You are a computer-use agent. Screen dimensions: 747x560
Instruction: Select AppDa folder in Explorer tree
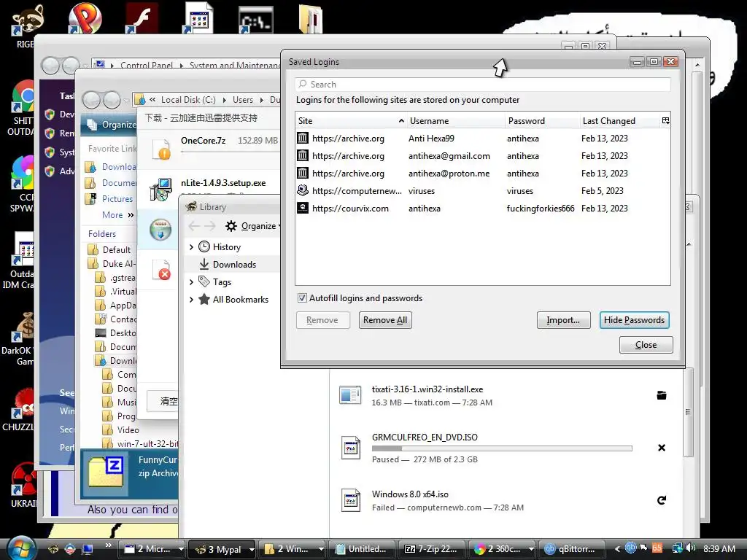(116, 306)
